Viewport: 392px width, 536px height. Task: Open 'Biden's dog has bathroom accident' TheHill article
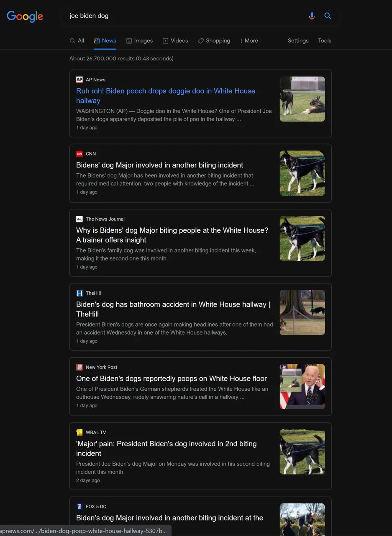[x=173, y=309]
